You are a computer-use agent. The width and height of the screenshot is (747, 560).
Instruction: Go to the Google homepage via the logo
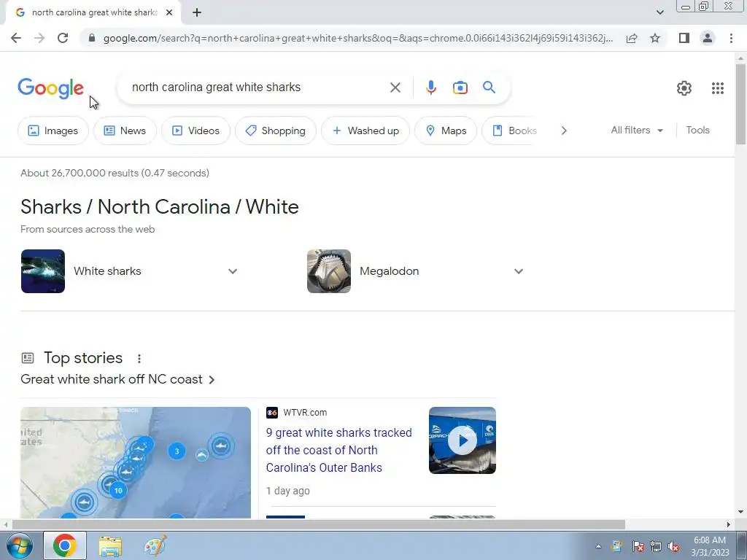(50, 88)
